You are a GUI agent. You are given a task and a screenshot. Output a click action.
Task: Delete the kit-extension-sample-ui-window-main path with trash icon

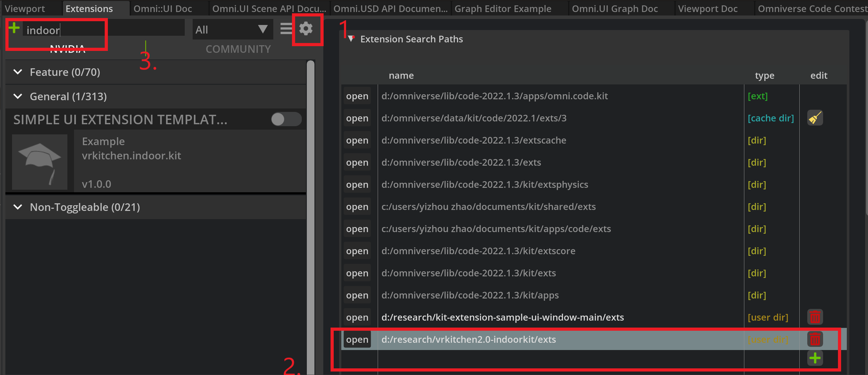(815, 317)
